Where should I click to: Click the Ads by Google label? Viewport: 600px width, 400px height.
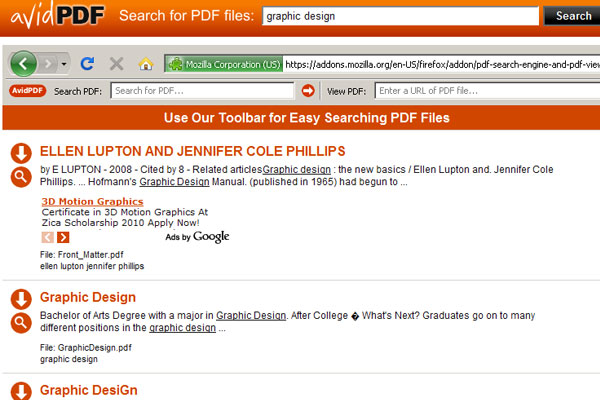[197, 237]
